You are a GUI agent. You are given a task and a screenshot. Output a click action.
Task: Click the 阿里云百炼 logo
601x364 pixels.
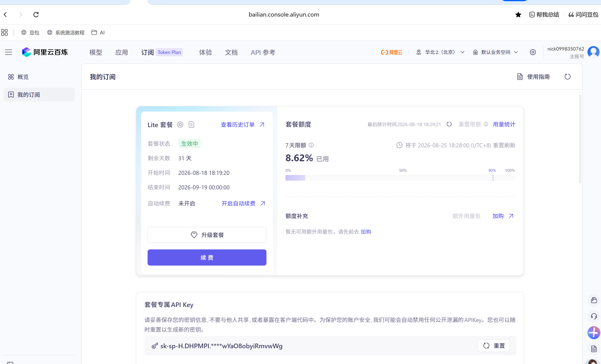[x=45, y=52]
